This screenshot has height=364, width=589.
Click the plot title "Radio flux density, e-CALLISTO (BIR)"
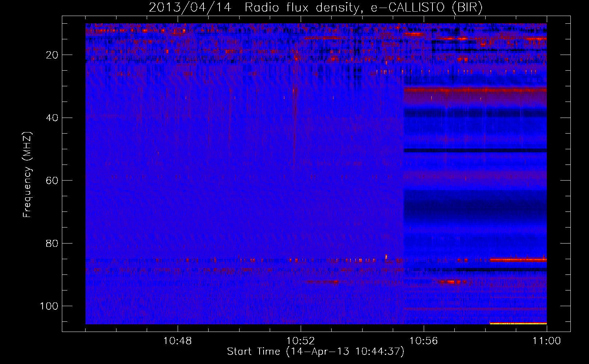coord(363,8)
